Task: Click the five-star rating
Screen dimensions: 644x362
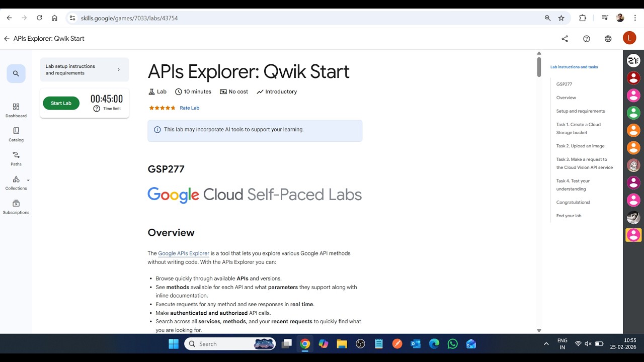Action: 162,108
